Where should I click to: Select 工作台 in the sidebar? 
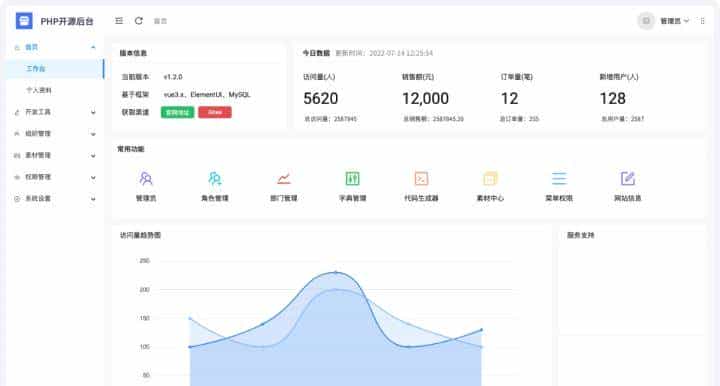[x=55, y=69]
